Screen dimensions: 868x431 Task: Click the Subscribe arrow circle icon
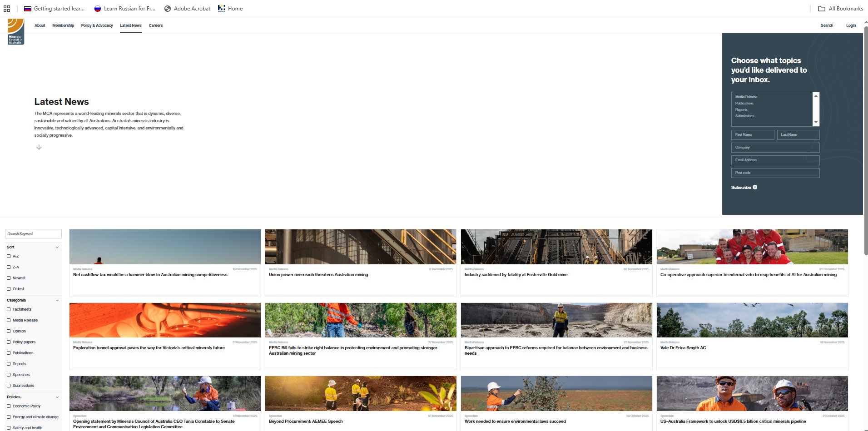click(x=755, y=187)
